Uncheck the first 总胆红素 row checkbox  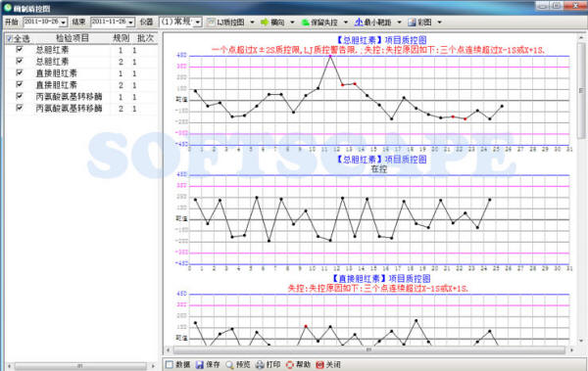click(20, 50)
